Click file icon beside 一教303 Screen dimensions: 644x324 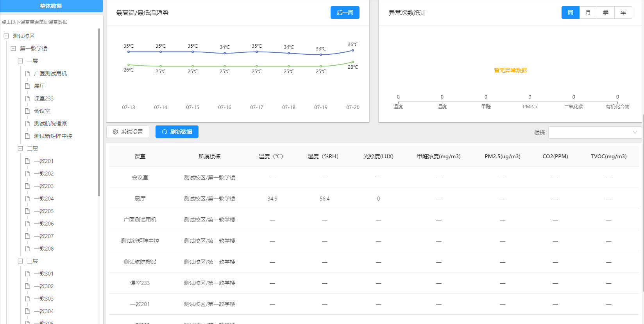pyautogui.click(x=27, y=299)
